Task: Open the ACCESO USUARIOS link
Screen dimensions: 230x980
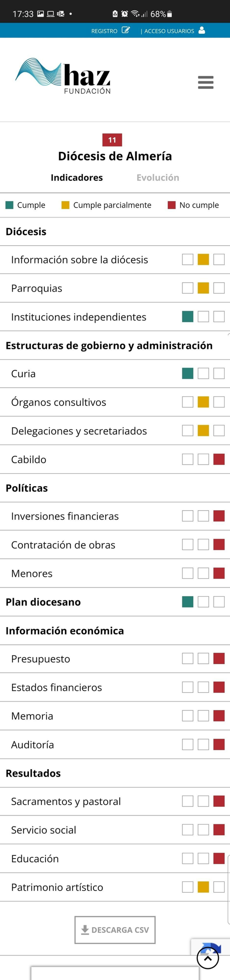Action: 169,31
